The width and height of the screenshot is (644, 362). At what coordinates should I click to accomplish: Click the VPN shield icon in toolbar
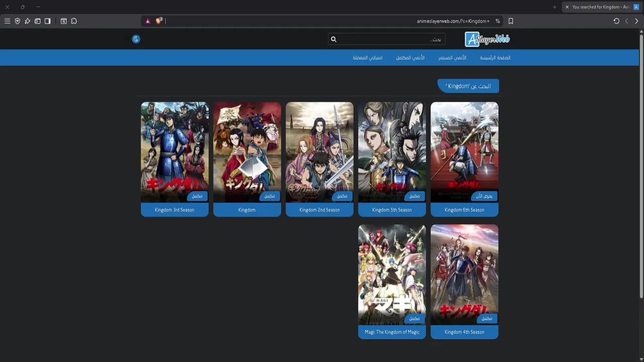tap(17, 21)
